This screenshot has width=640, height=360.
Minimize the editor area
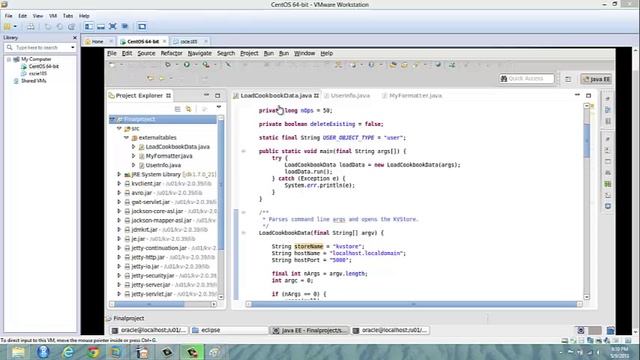pyautogui.click(x=577, y=95)
